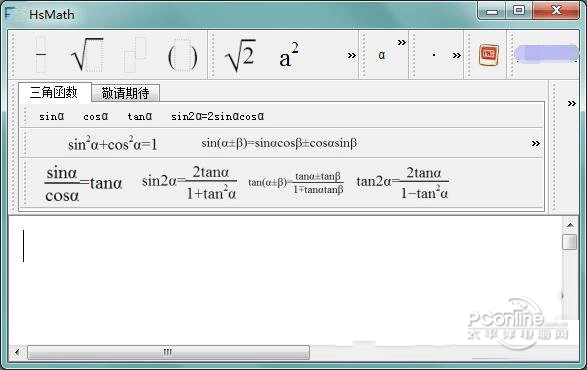Insert sinα/cosα=tanα formula
Image resolution: width=587 pixels, height=370 pixels.
(83, 184)
